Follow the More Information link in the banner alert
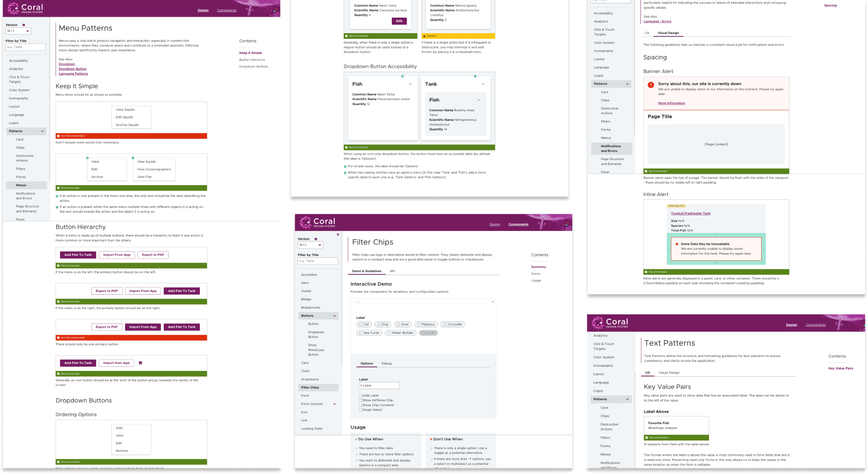 coord(671,103)
